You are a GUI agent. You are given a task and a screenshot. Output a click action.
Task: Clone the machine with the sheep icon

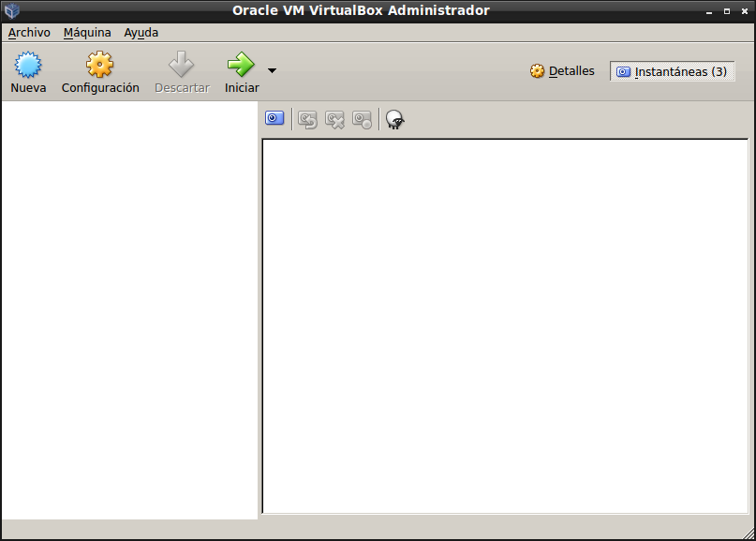[395, 119]
